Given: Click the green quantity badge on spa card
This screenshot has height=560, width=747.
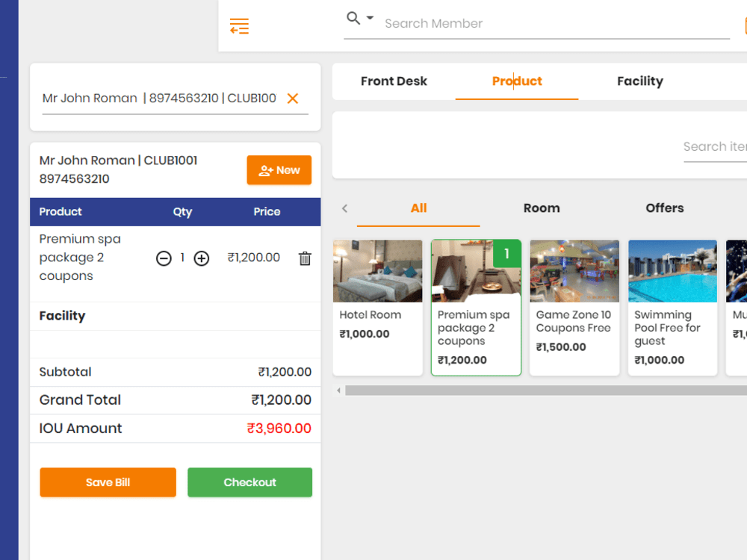Looking at the screenshot, I should point(507,254).
